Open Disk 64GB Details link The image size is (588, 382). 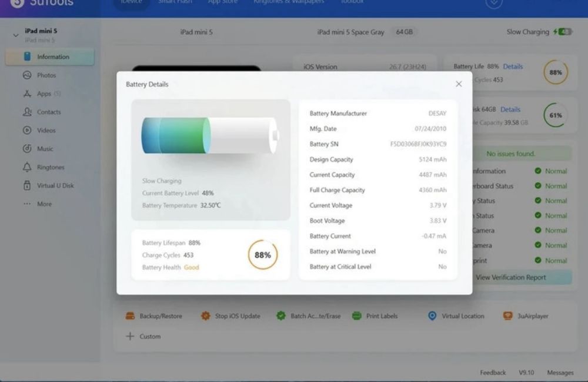point(510,109)
